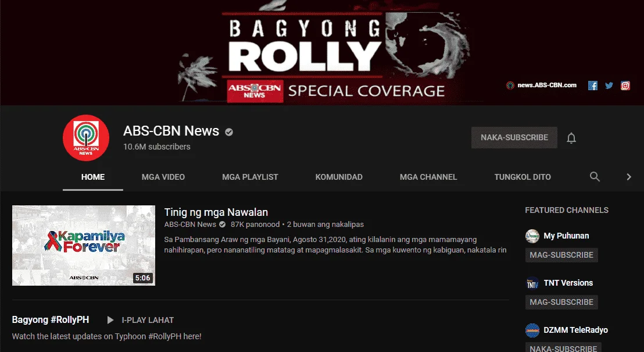Click the notification bell icon
644x352 pixels.
click(571, 138)
